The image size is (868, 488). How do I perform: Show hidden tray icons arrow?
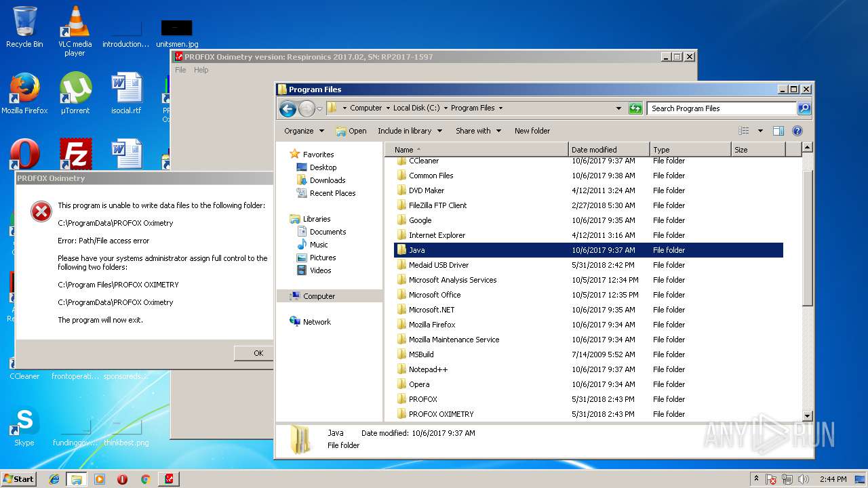pos(756,479)
